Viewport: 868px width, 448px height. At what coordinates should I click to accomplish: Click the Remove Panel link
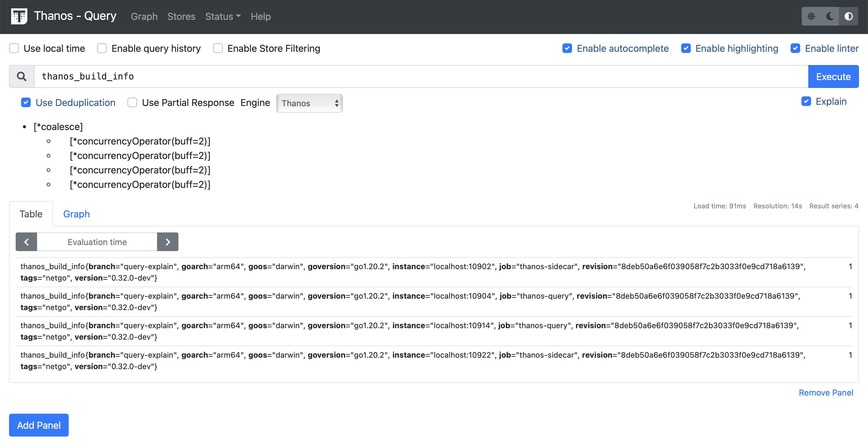tap(826, 393)
